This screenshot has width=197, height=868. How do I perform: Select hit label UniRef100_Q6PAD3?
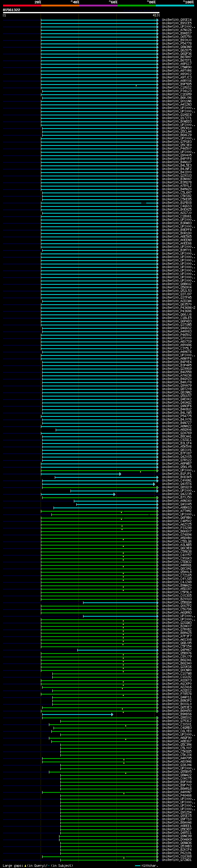[x=177, y=321]
